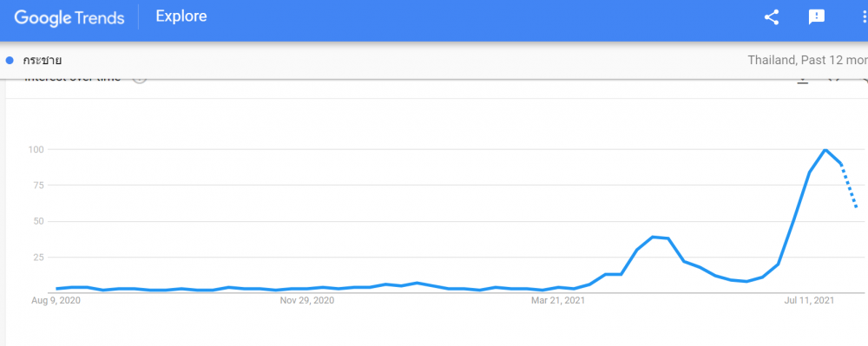Click the chart line's peak at 100

pos(825,149)
